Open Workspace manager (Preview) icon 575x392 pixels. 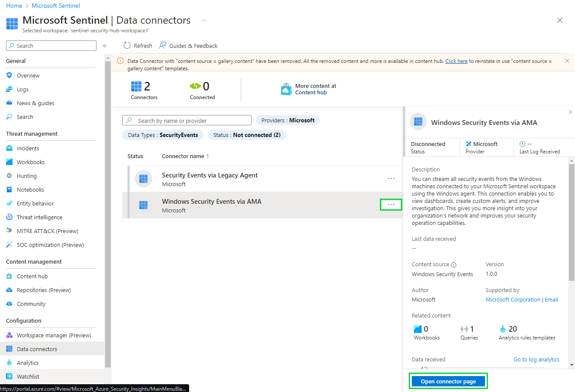(9, 335)
